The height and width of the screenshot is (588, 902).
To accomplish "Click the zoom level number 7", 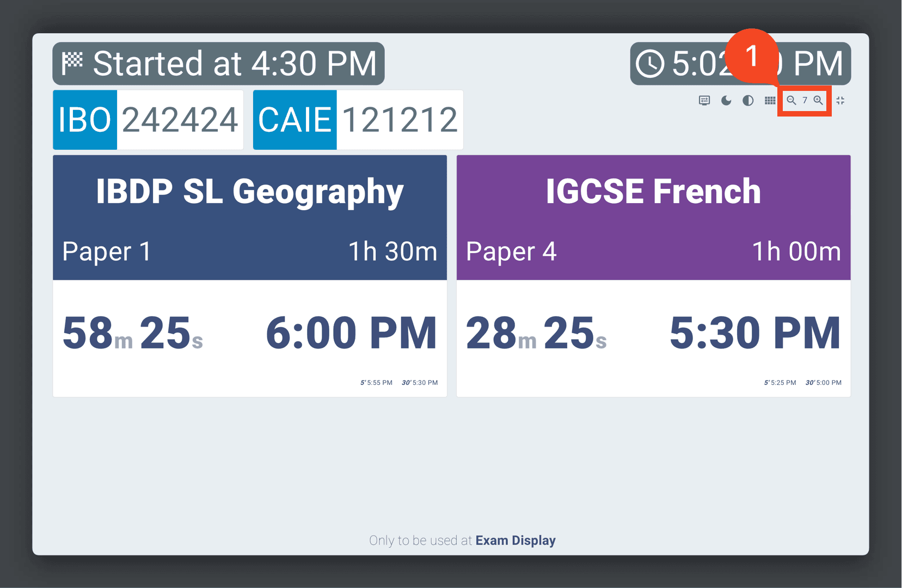I will 805,101.
